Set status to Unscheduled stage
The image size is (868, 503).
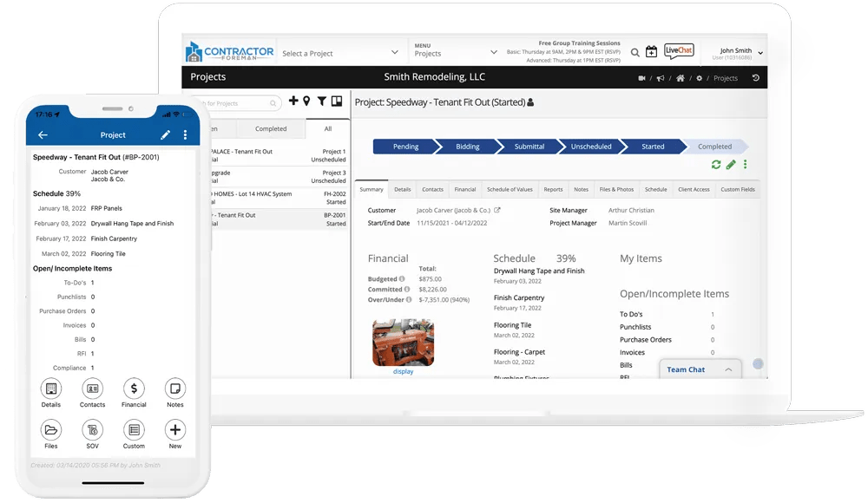[x=591, y=147]
